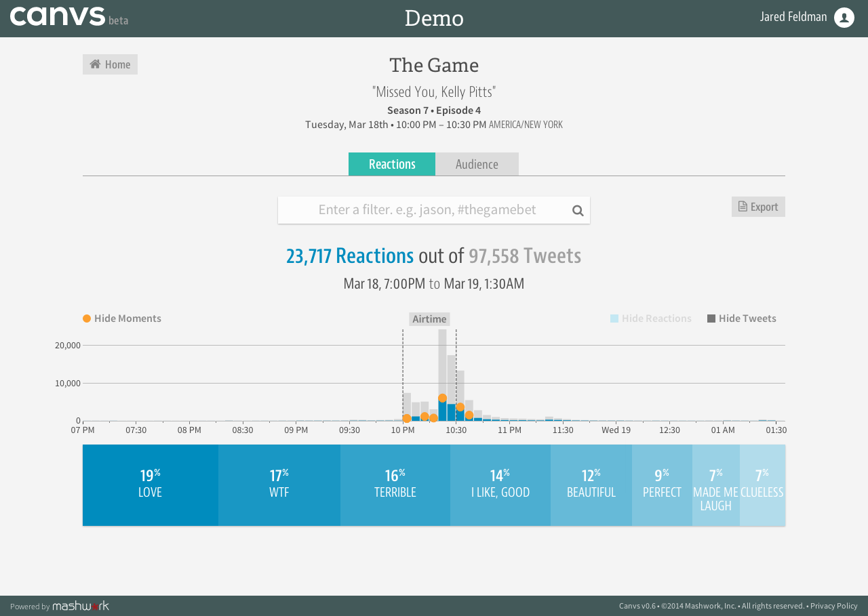The image size is (868, 616).
Task: Select the 17% WTF reaction block
Action: tap(279, 485)
